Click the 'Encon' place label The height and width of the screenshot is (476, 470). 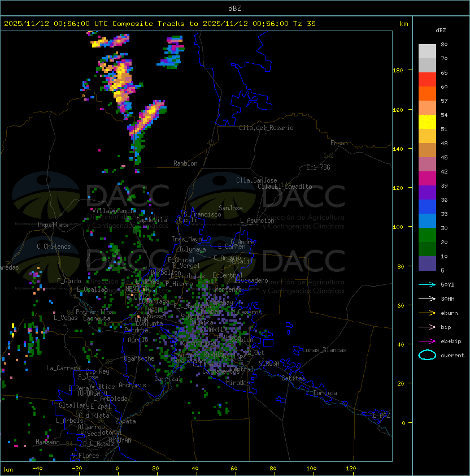339,143
